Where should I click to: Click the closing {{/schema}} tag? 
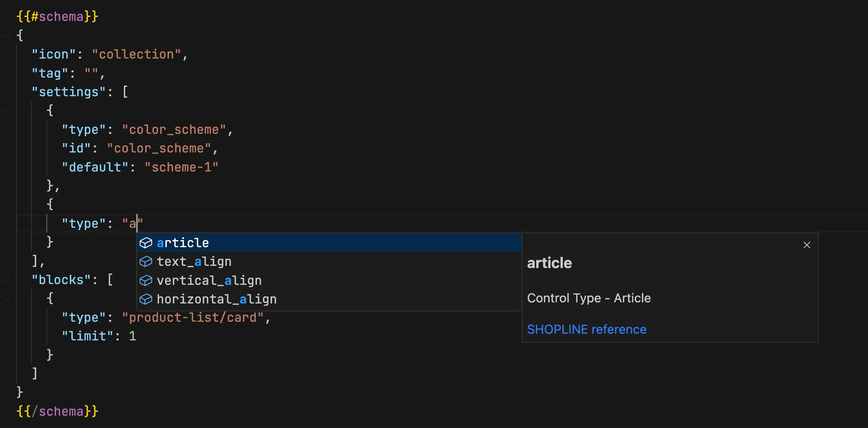tap(57, 412)
